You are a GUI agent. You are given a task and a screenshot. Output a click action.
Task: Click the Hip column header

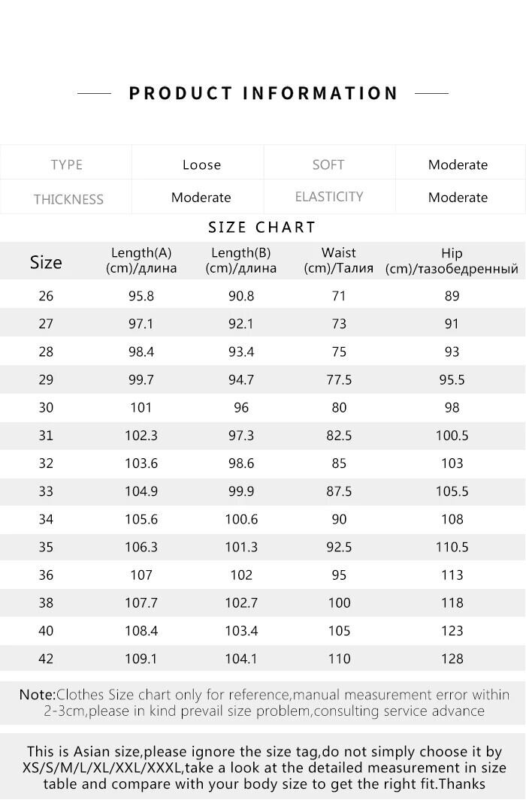(x=452, y=261)
